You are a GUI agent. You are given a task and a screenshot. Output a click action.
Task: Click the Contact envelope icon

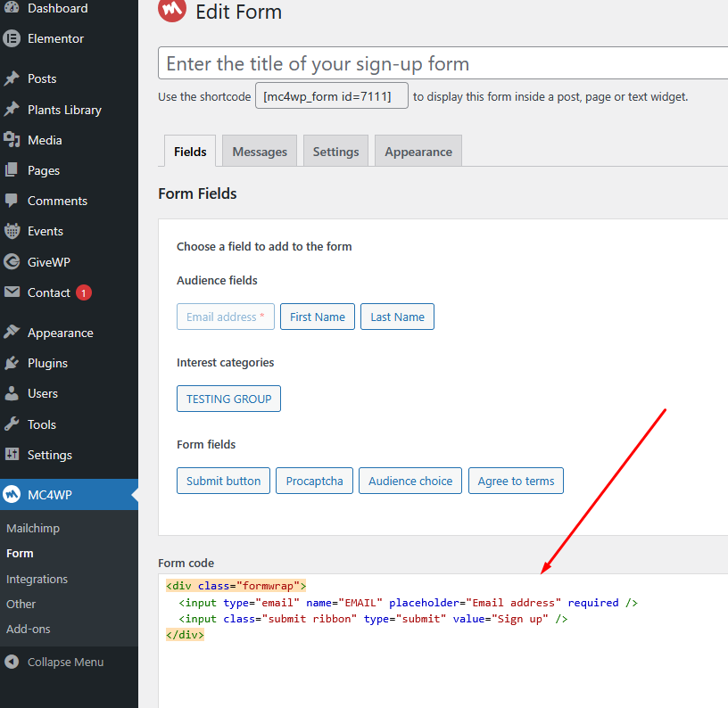[x=12, y=292]
